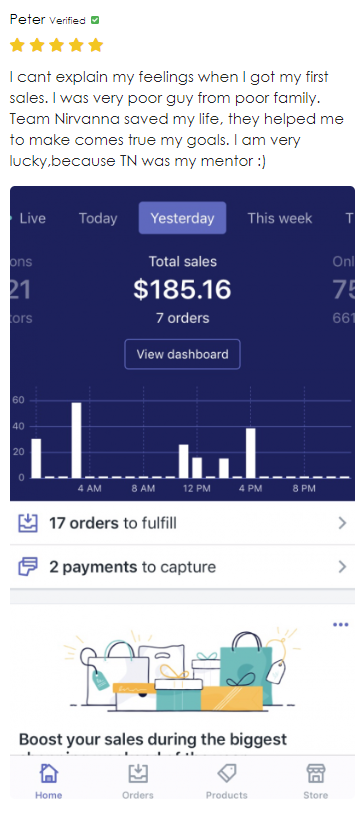Click the green Verified checkmark badge
This screenshot has height=823, width=364.
[95, 20]
